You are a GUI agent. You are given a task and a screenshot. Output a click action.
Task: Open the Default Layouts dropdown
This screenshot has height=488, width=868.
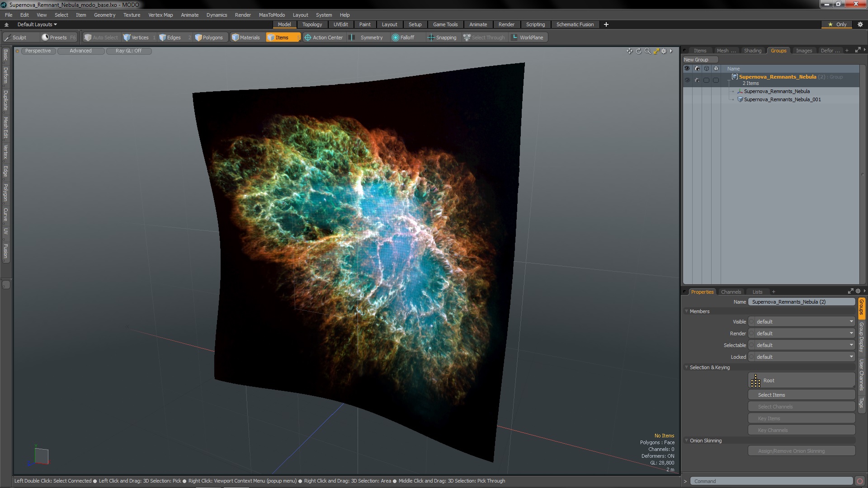point(37,24)
